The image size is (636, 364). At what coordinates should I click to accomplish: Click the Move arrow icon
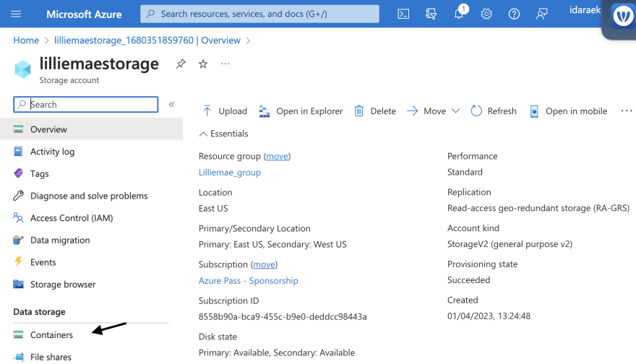[x=412, y=110]
